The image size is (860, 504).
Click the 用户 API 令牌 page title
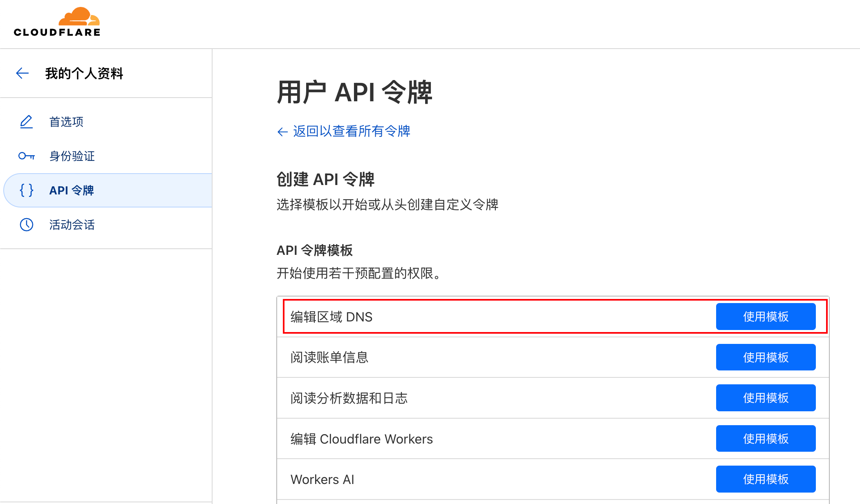pos(354,92)
